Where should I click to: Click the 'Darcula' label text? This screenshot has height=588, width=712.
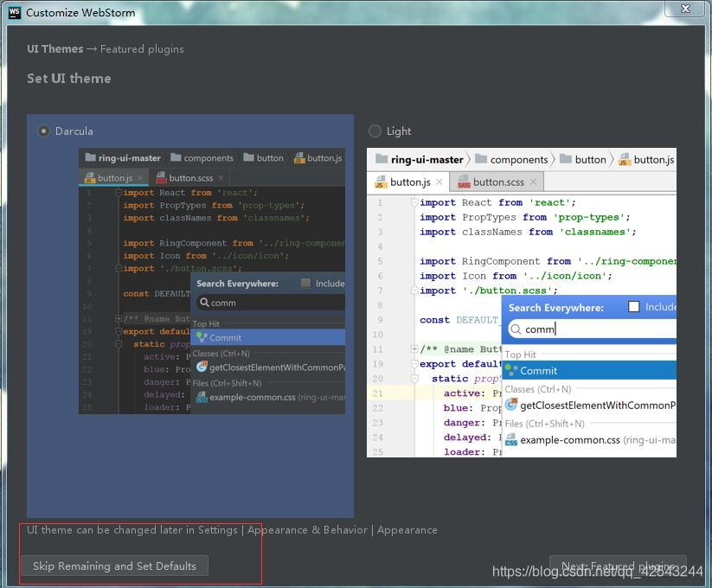coord(74,131)
